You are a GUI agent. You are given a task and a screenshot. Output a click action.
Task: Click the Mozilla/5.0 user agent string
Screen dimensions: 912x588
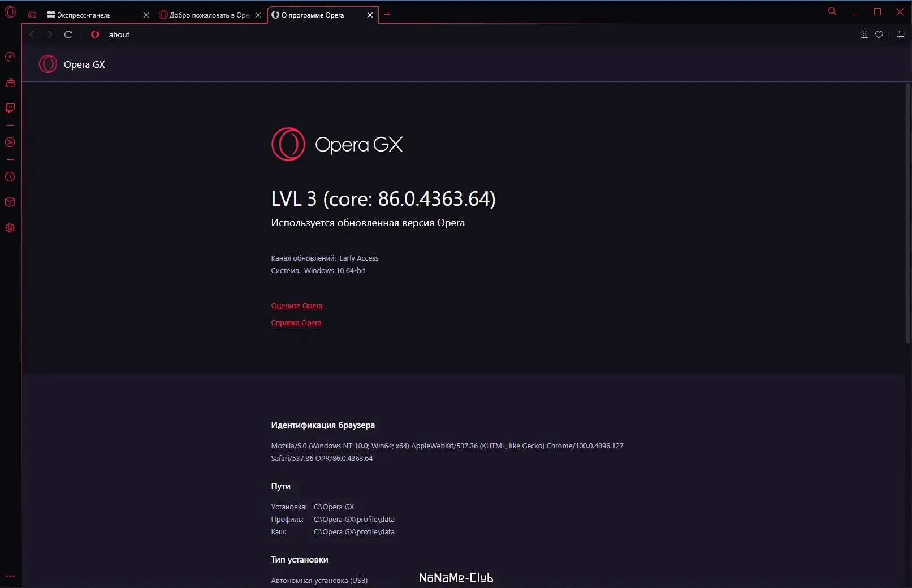click(x=447, y=452)
